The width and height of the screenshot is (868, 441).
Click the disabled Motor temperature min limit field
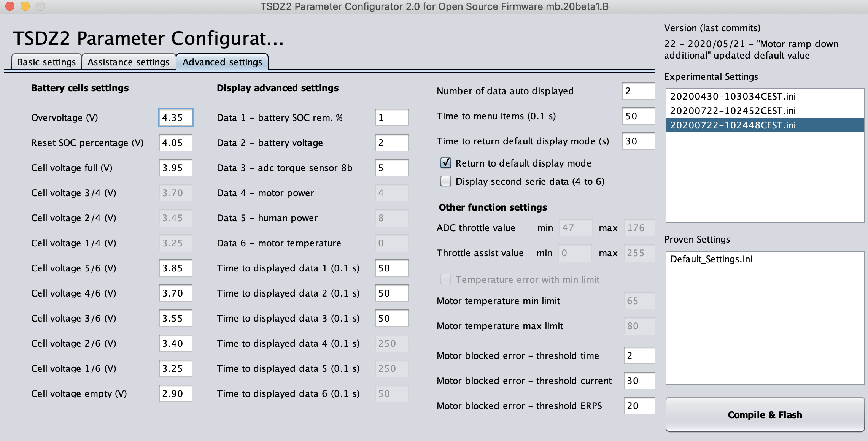point(639,301)
